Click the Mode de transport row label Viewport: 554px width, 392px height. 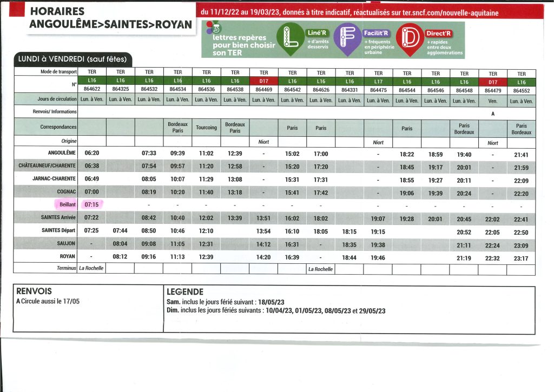58,72
